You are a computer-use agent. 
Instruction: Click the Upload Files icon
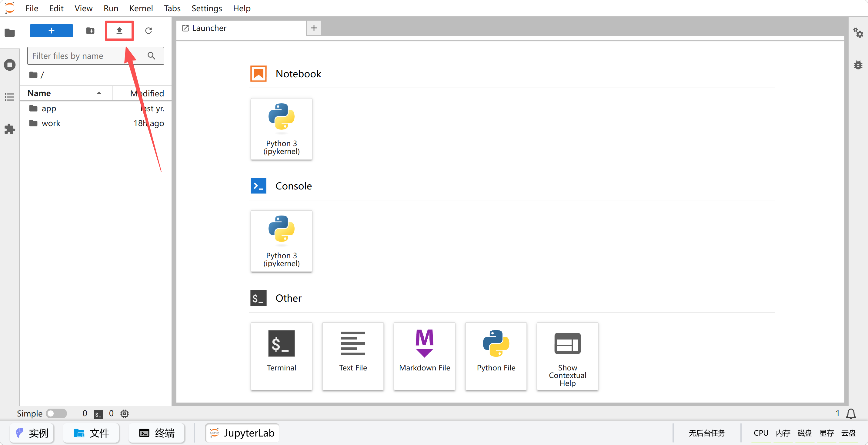[x=119, y=31]
